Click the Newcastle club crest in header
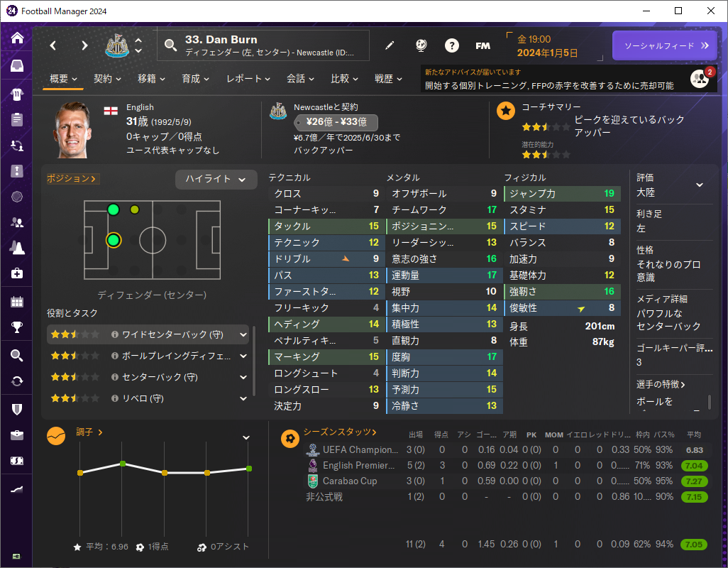This screenshot has width=728, height=568. click(x=117, y=45)
